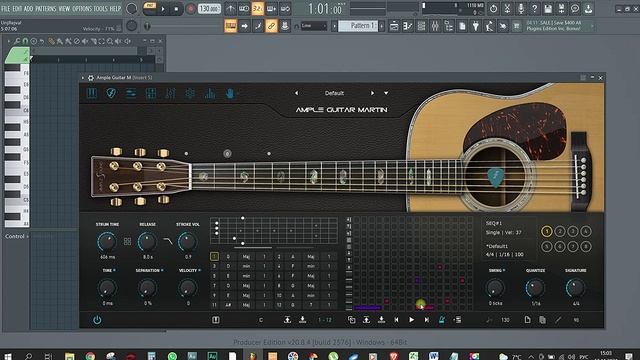Open the guitar pick Strummer panel icon
Screen dimensions: 640x360
(111, 93)
